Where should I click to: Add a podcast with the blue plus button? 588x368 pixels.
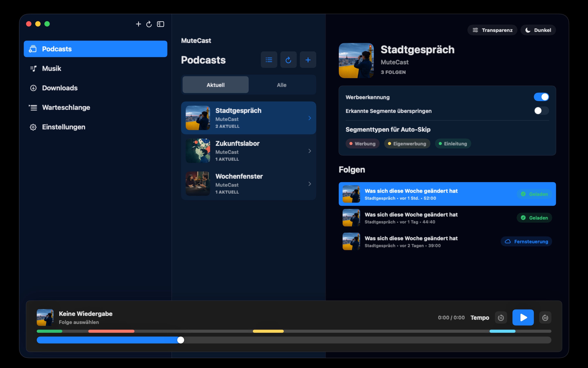coord(308,60)
